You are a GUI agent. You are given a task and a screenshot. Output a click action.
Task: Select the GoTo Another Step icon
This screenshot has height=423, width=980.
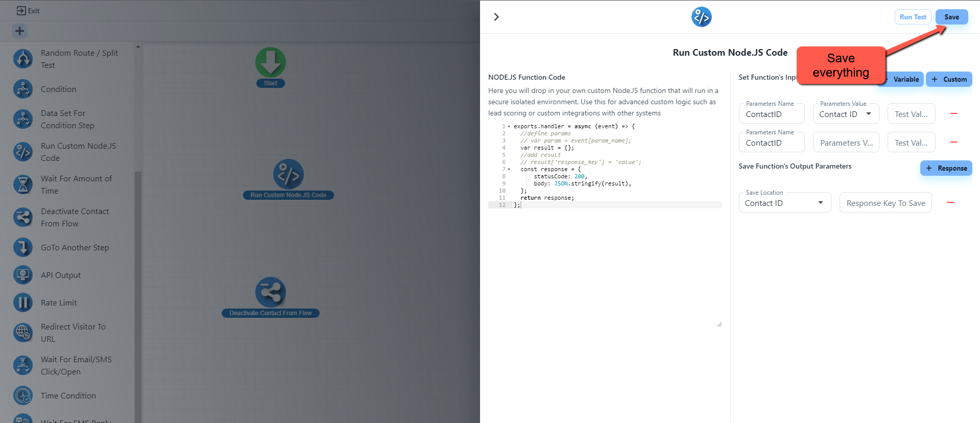click(x=23, y=247)
